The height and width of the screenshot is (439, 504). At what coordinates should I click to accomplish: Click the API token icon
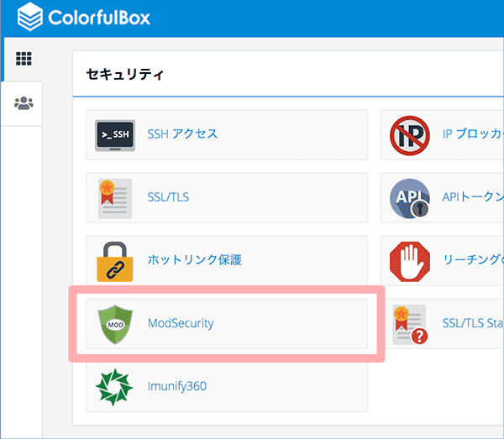click(x=409, y=198)
